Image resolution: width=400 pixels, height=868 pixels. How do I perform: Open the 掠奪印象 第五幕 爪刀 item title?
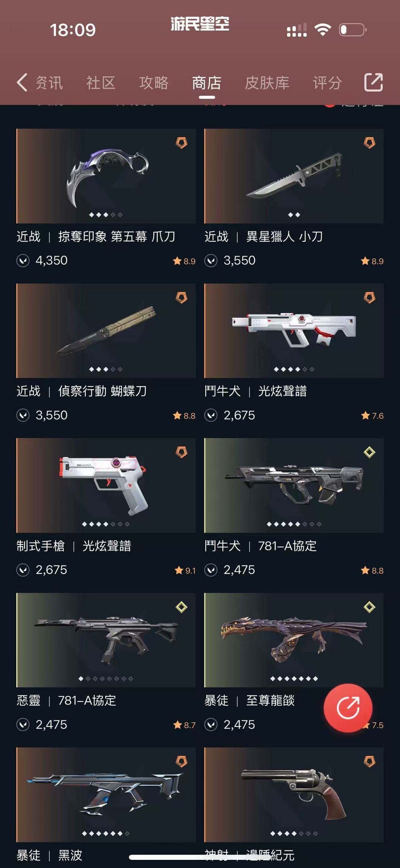click(117, 237)
